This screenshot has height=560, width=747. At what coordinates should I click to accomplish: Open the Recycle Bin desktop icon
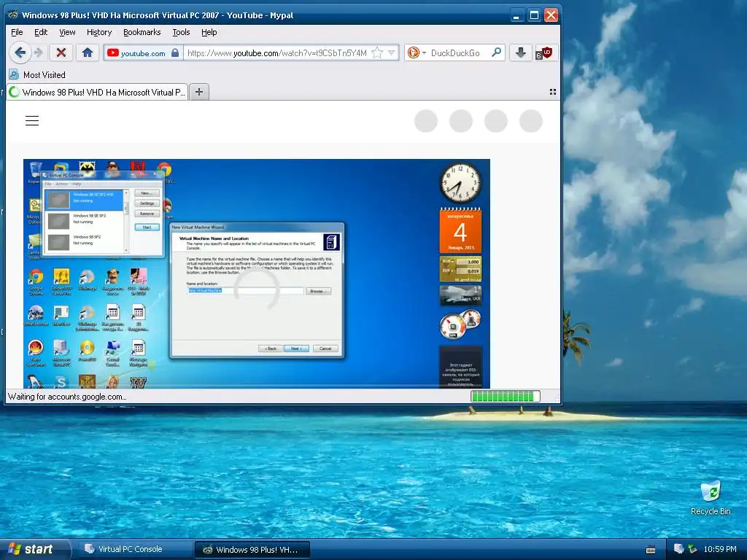[x=711, y=497]
